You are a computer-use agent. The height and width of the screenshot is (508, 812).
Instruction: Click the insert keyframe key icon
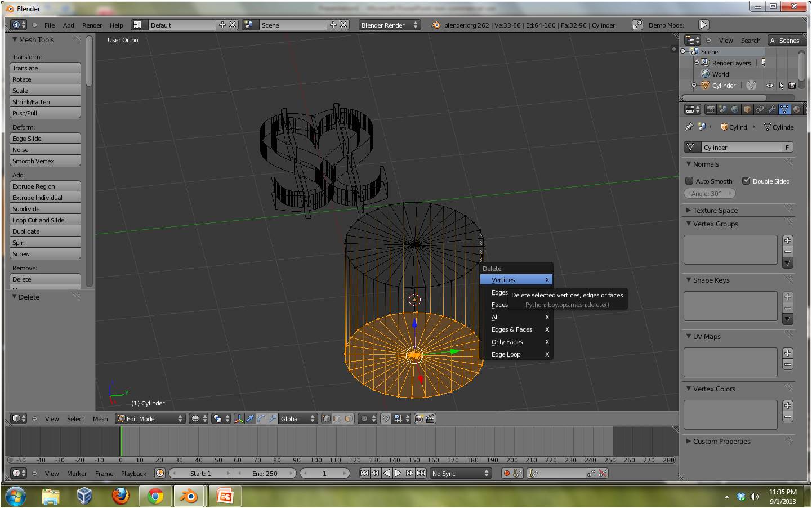point(591,474)
